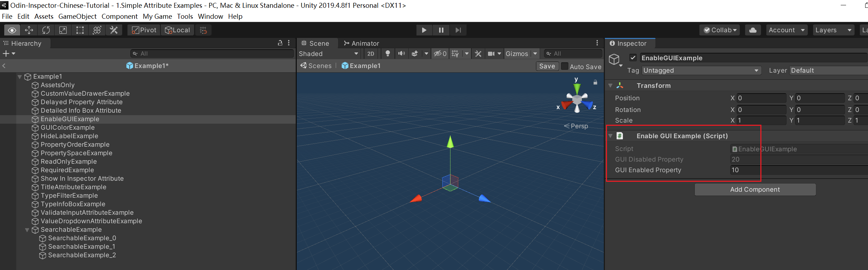Toggle hidden objects visibility counter
Screen dimensions: 868x270
[x=441, y=54]
